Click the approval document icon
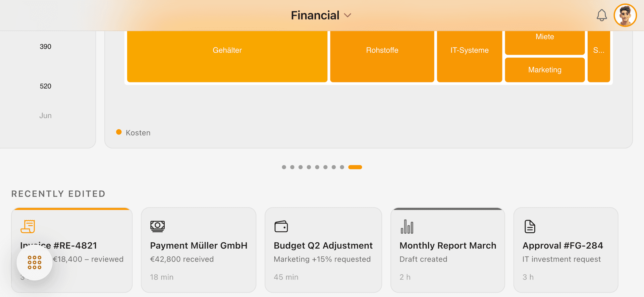This screenshot has height=297, width=644. tap(530, 226)
